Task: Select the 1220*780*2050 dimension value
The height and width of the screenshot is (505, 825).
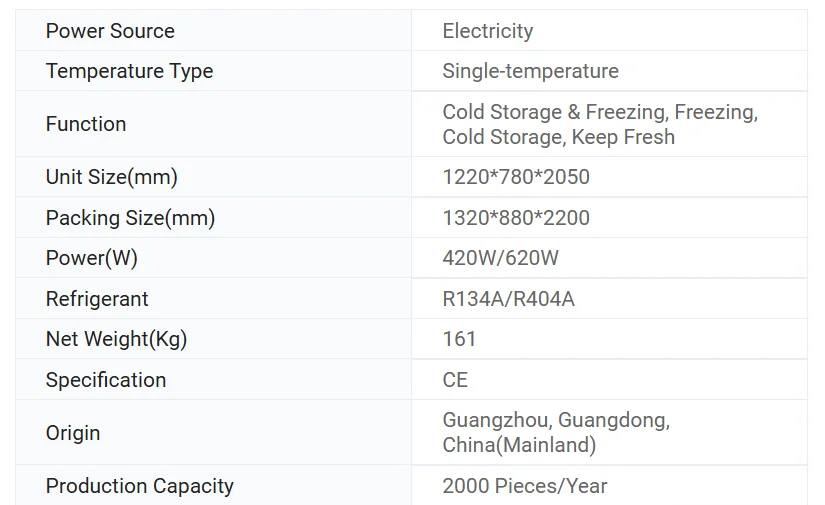Action: tap(516, 177)
